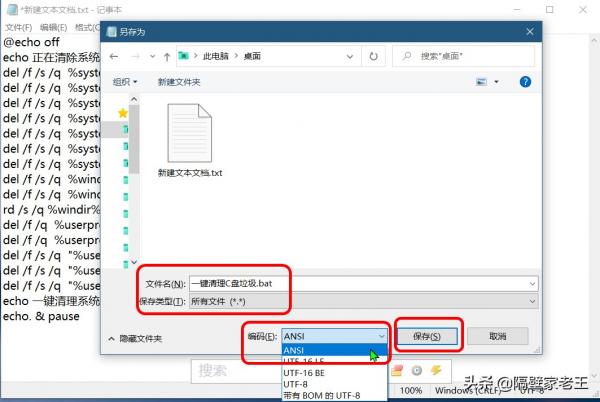Viewport: 600px width, 402px height.
Task: Choose UTF-16 BE encoding option
Action: (334, 373)
